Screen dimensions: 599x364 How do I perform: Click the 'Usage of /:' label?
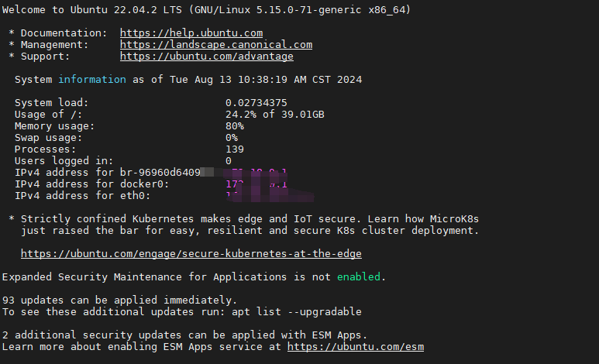[49, 114]
